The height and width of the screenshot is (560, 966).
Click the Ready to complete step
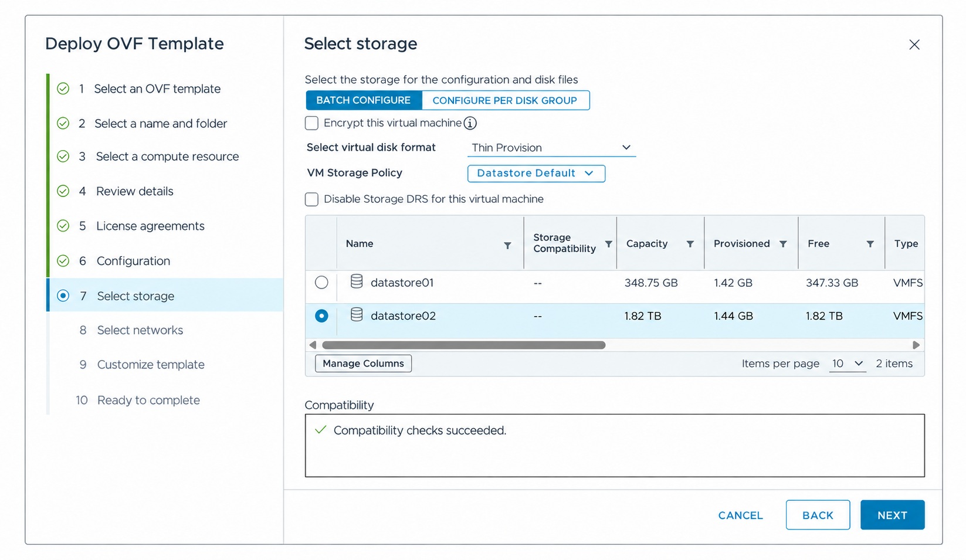point(148,401)
